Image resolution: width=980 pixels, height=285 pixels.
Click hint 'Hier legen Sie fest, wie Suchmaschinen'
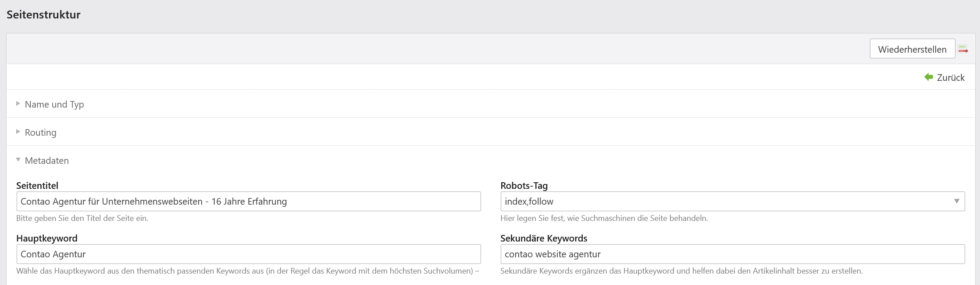(604, 218)
